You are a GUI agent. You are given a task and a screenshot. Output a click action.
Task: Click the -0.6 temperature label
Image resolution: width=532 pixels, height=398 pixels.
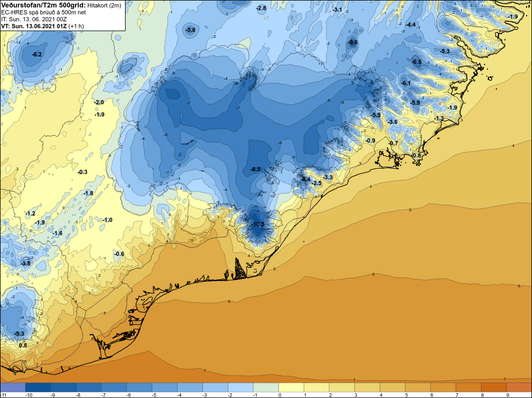pyautogui.click(x=119, y=254)
